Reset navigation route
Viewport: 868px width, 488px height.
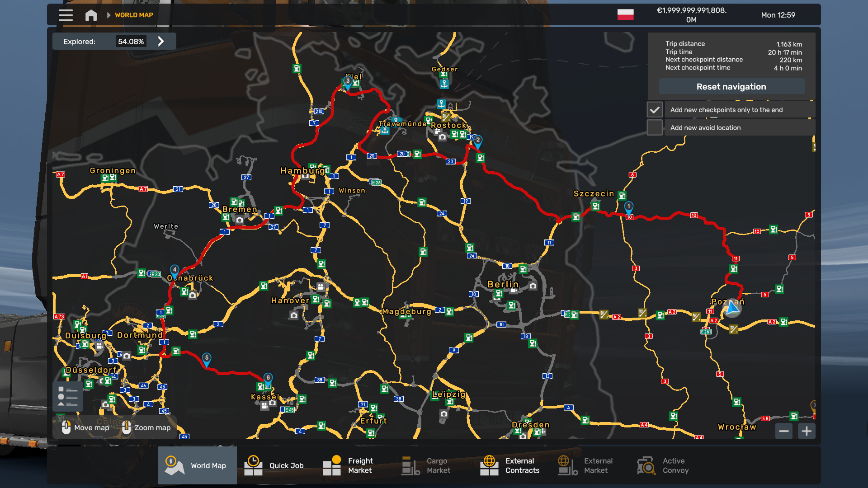click(x=731, y=86)
